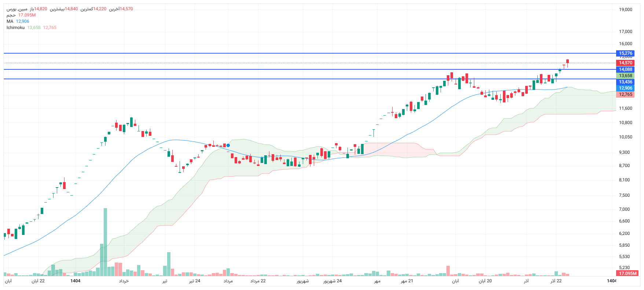Select the 24 شهریور date on time axis
The height and width of the screenshot is (290, 644).
(x=332, y=281)
